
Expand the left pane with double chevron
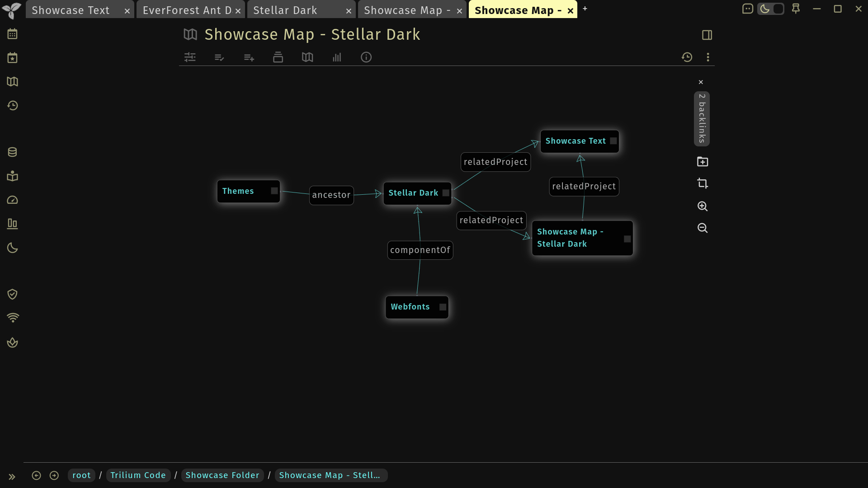[x=12, y=477]
